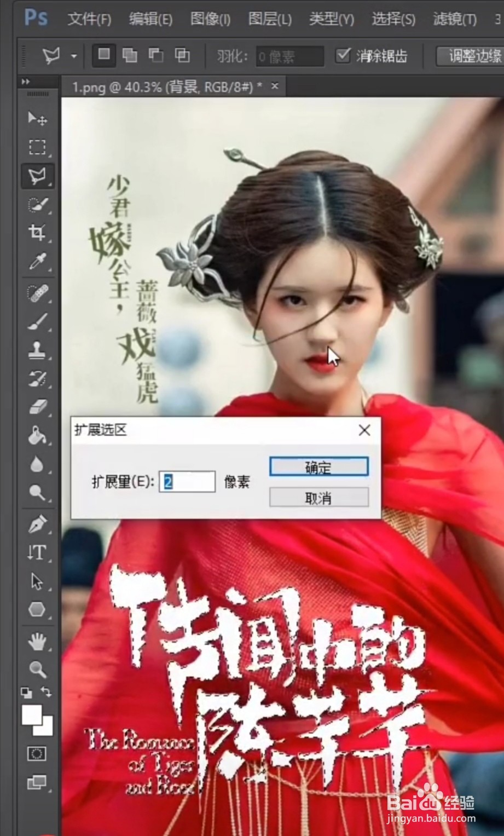Select the Paint Bucket tool
Viewport: 504px width, 836px height.
point(37,436)
